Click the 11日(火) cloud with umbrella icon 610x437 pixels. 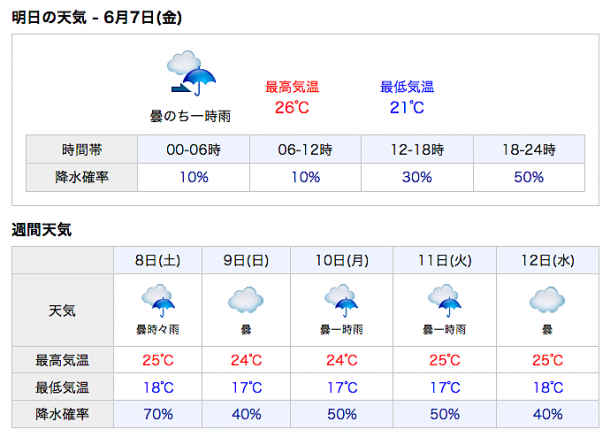pyautogui.click(x=445, y=301)
